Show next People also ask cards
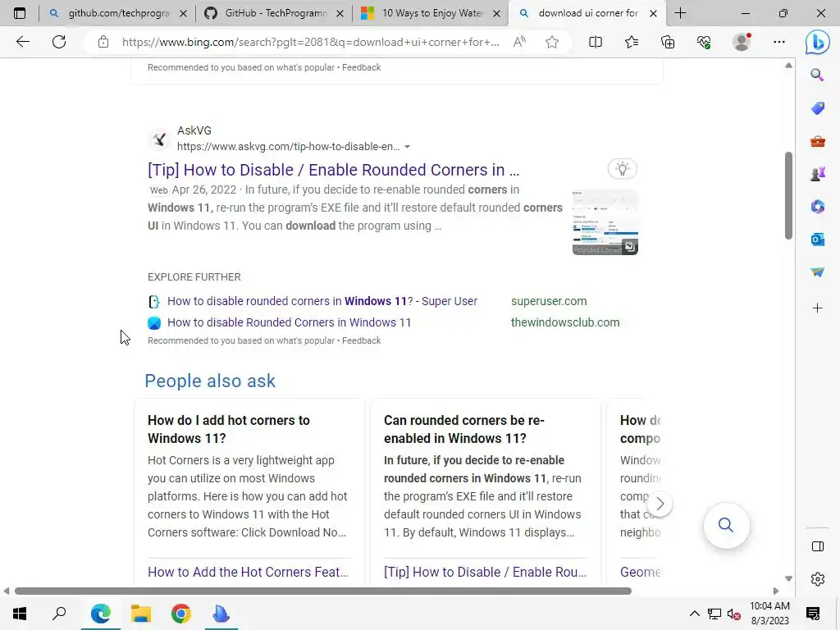 [x=660, y=504]
